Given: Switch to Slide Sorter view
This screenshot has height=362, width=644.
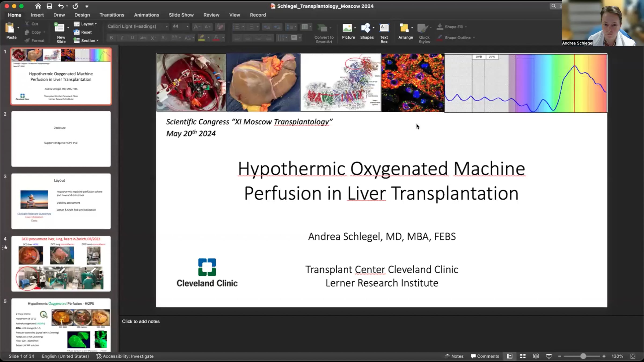Looking at the screenshot, I should (522, 356).
